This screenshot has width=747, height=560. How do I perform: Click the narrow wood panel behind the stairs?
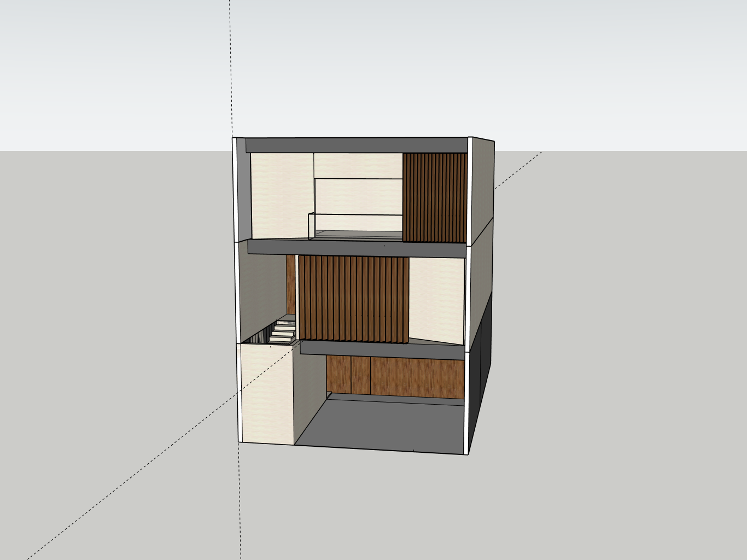pos(290,284)
